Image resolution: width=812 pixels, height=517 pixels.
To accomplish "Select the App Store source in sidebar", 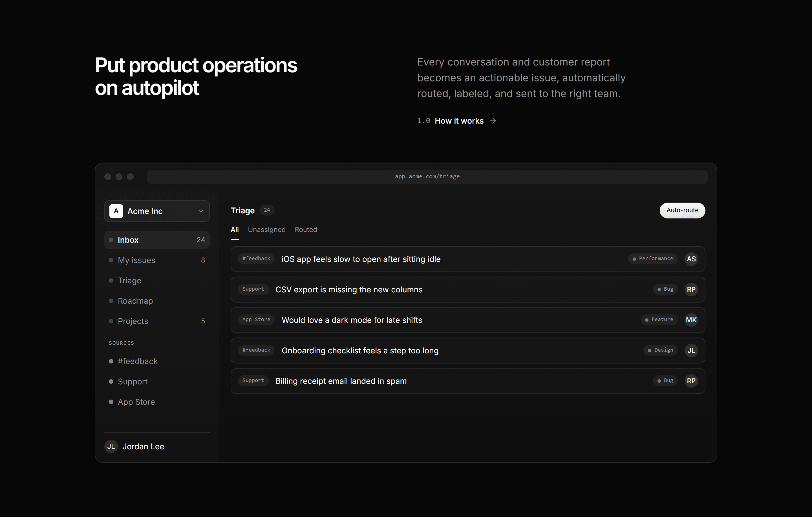I will (157, 402).
